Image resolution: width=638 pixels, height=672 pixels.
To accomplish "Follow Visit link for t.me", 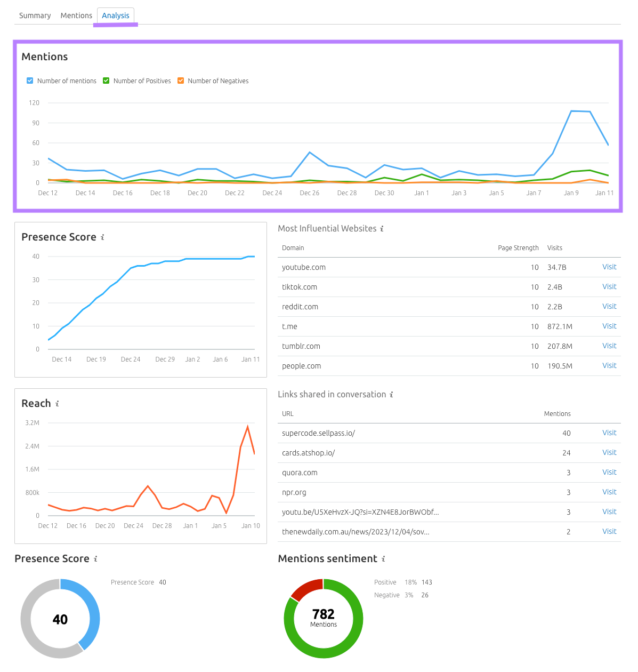I will pos(609,326).
